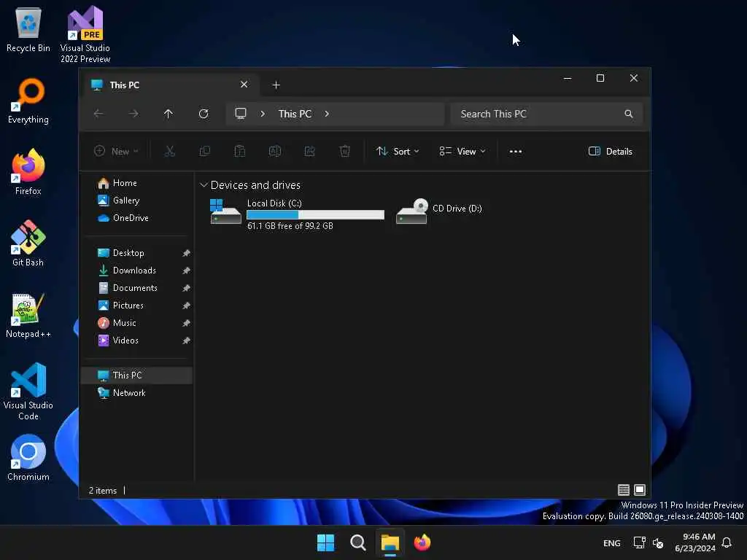This screenshot has width=747, height=560.
Task: Go forward with the right arrow
Action: pos(134,114)
